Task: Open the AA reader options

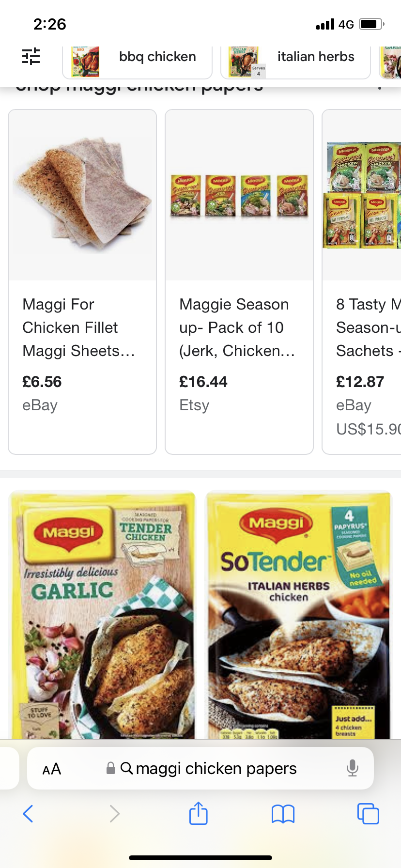Action: tap(52, 769)
